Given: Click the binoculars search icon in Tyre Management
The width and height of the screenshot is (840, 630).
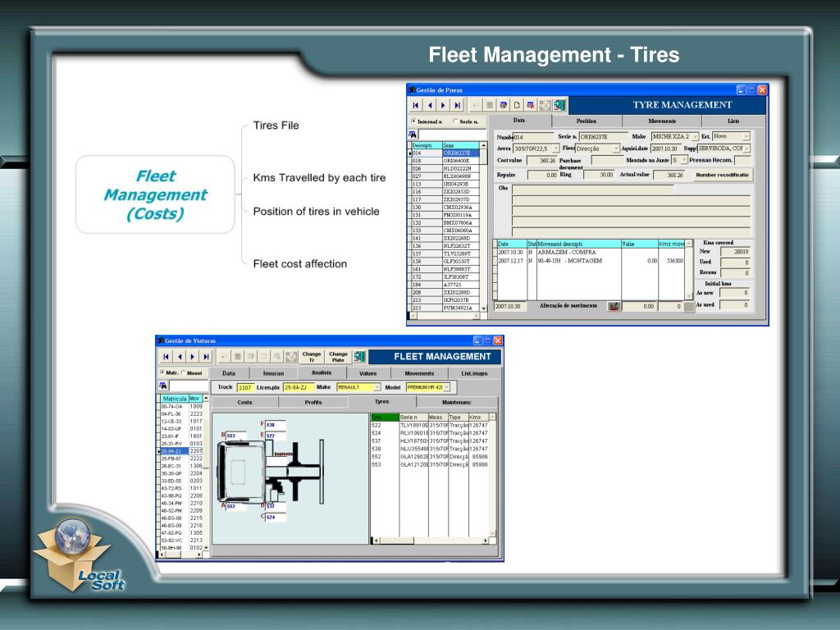Looking at the screenshot, I should pos(413,134).
